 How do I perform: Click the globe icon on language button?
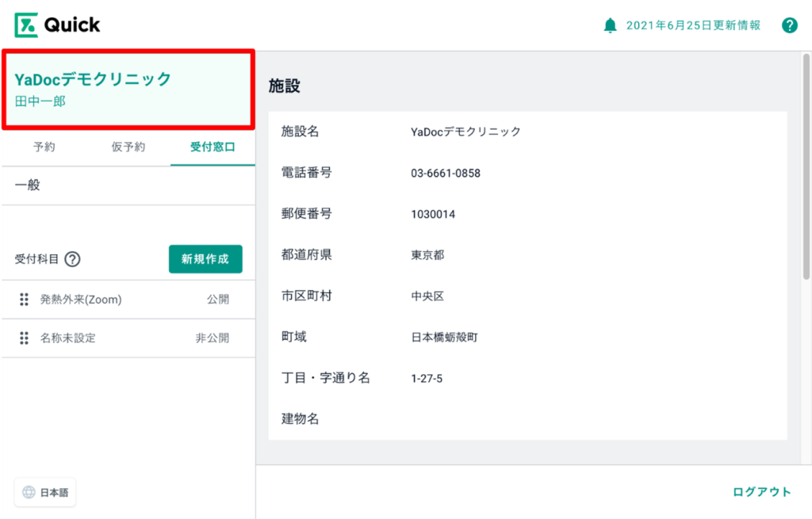click(x=29, y=492)
